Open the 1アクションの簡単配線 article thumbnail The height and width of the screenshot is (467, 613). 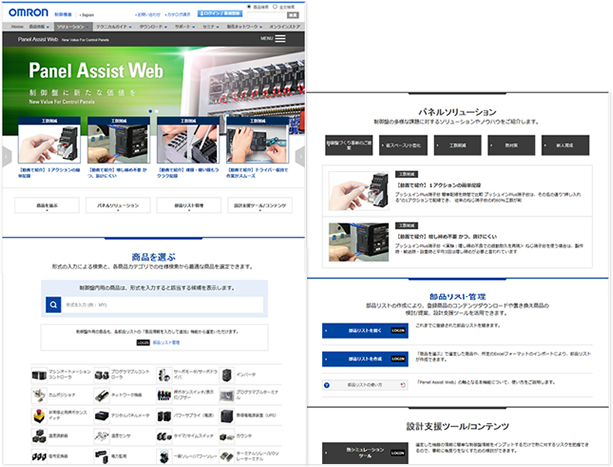coord(358,191)
